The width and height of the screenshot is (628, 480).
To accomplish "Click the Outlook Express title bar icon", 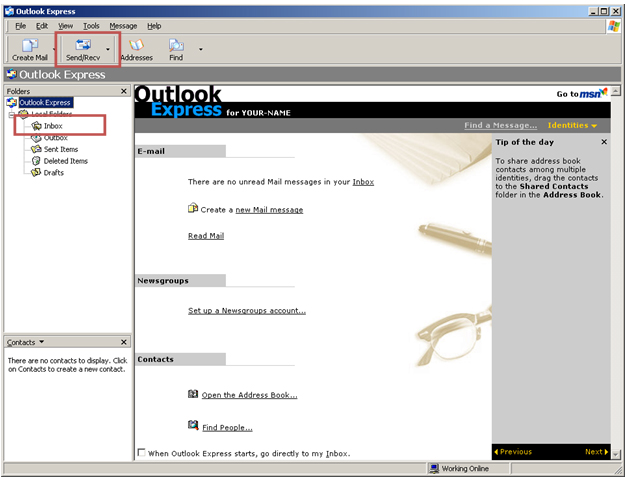I will pyautogui.click(x=10, y=11).
